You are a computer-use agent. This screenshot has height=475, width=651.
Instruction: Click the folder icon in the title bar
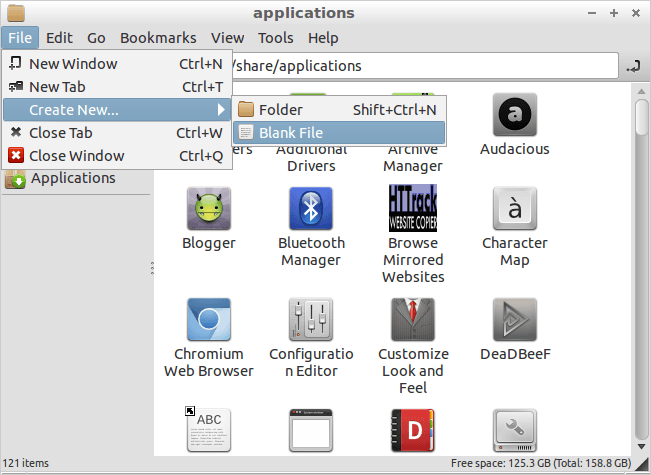point(16,13)
